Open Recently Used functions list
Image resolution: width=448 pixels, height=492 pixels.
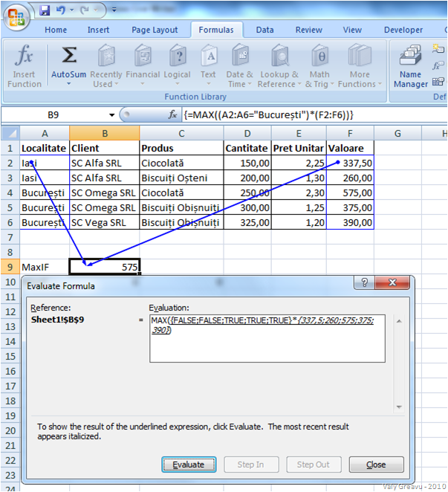pos(106,65)
